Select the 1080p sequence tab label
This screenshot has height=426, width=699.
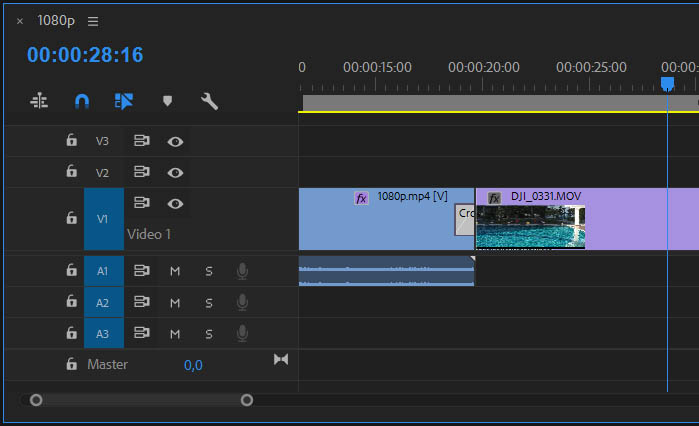point(56,20)
